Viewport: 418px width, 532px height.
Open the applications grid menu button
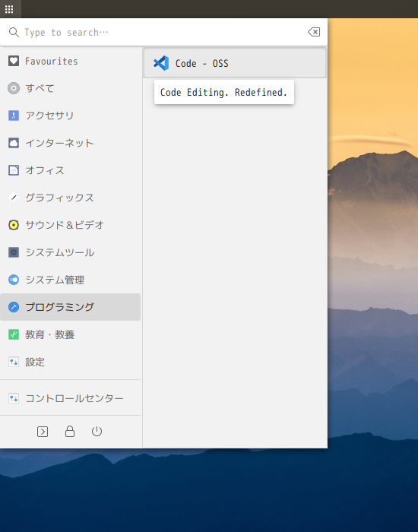pyautogui.click(x=9, y=9)
